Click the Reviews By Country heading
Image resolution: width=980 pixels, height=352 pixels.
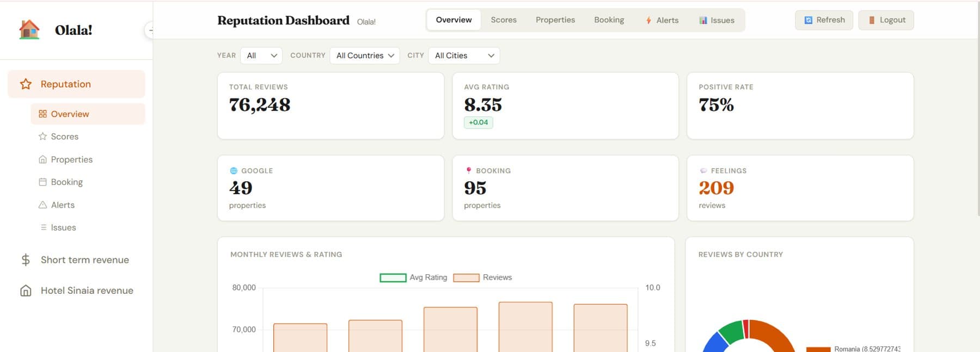click(740, 254)
